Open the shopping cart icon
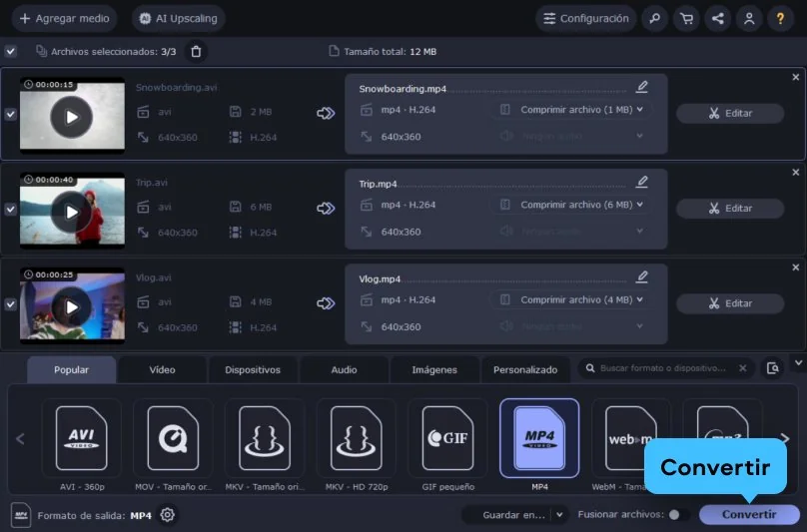The width and height of the screenshot is (807, 532). (685, 18)
